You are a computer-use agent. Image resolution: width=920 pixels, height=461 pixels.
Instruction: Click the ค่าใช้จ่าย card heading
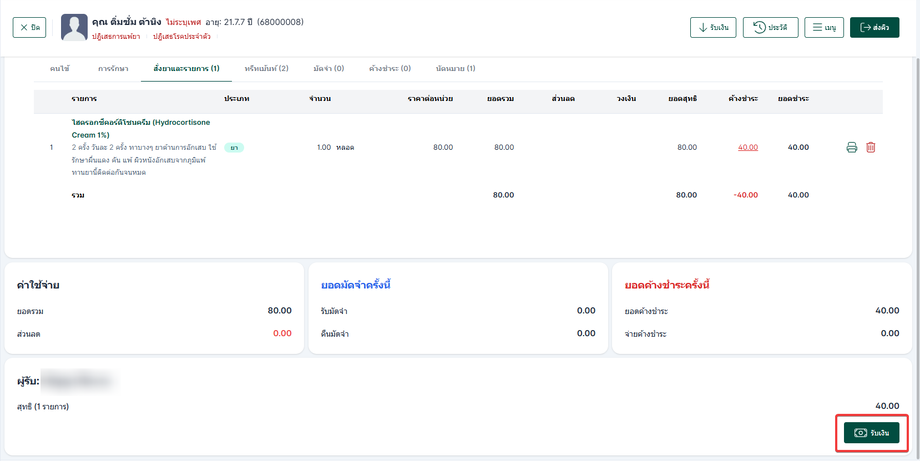tap(39, 285)
